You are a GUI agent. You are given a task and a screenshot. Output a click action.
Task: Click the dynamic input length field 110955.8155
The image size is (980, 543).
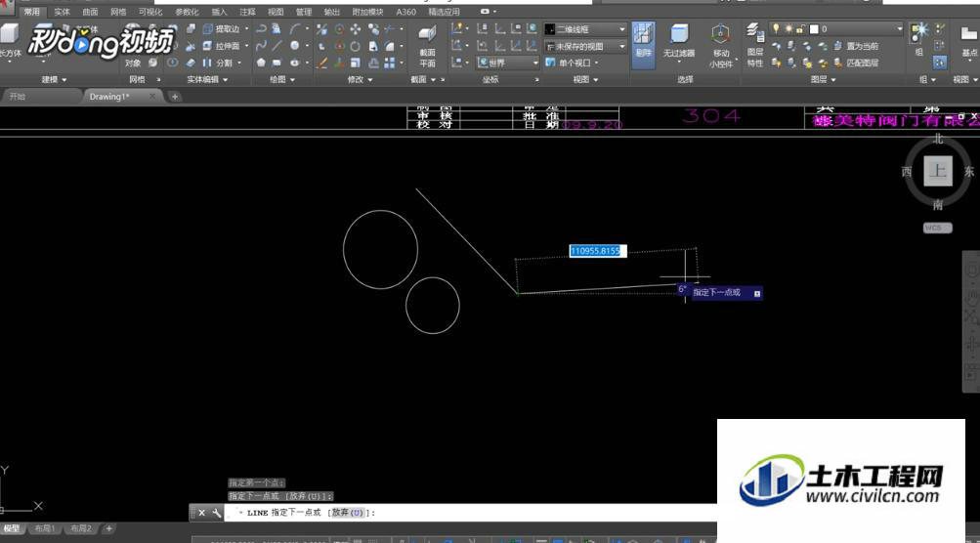pyautogui.click(x=598, y=251)
